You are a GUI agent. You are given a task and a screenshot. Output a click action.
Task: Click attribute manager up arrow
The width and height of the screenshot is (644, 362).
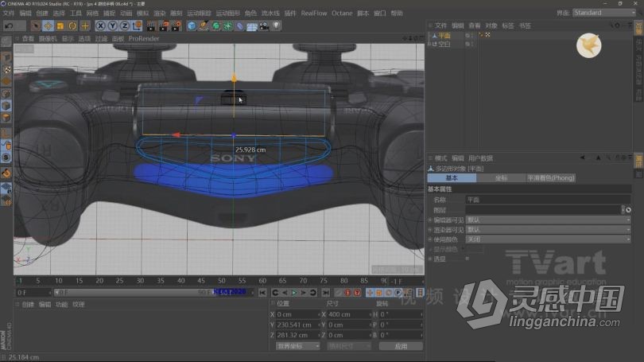point(598,158)
